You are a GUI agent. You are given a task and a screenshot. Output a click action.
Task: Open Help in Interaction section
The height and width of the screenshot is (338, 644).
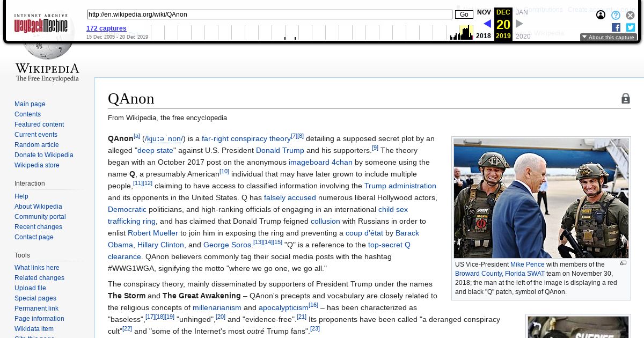[x=21, y=196]
